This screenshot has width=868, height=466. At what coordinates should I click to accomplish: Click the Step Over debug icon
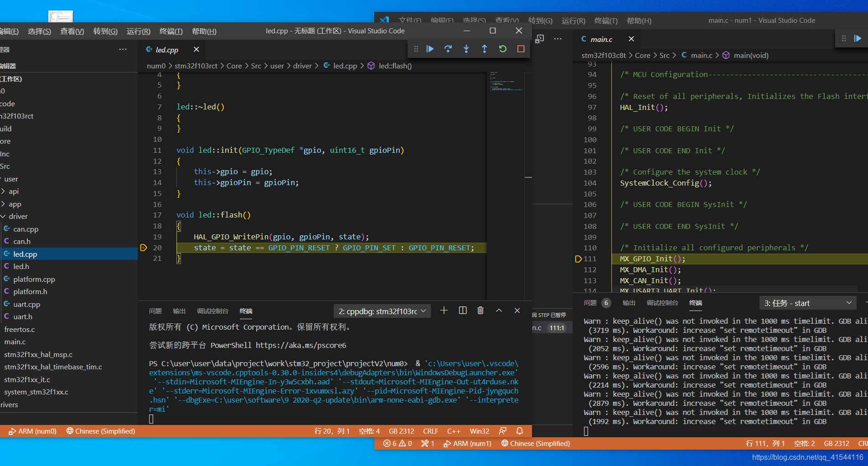tap(448, 49)
